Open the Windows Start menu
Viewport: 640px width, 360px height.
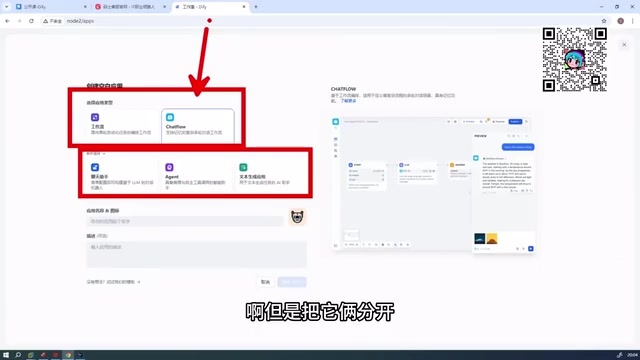6,355
